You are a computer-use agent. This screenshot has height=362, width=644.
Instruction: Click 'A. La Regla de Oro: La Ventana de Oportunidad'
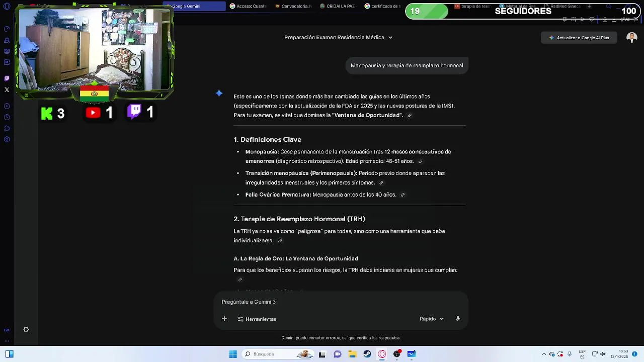point(296,258)
